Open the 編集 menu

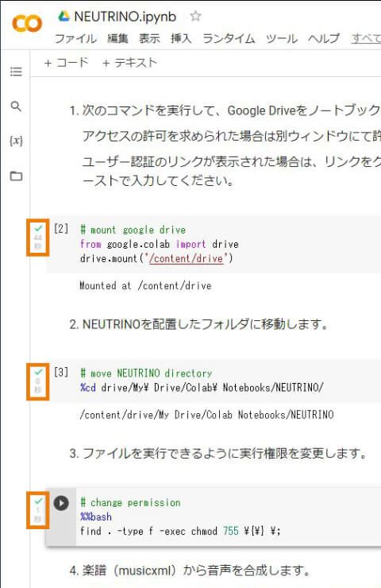coord(117,38)
